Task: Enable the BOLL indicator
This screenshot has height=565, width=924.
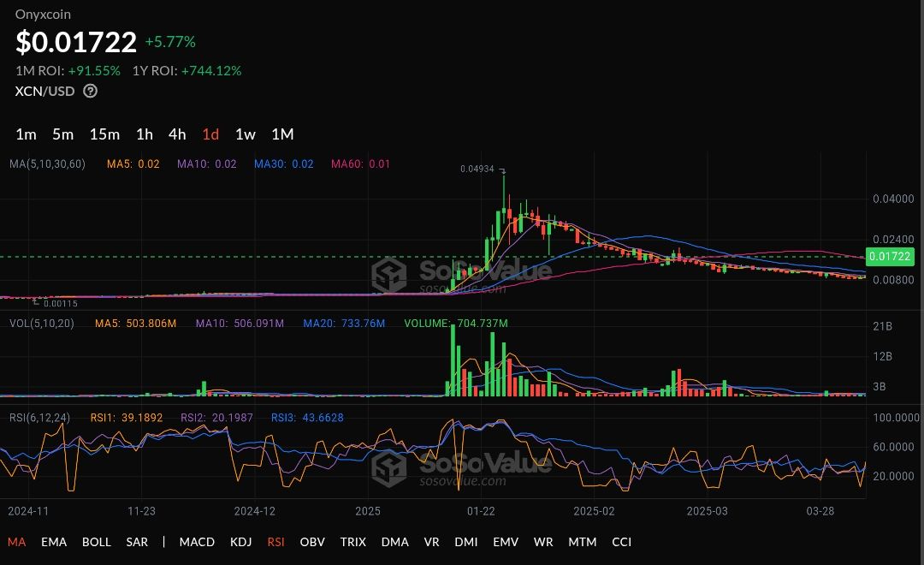Action: click(x=96, y=541)
